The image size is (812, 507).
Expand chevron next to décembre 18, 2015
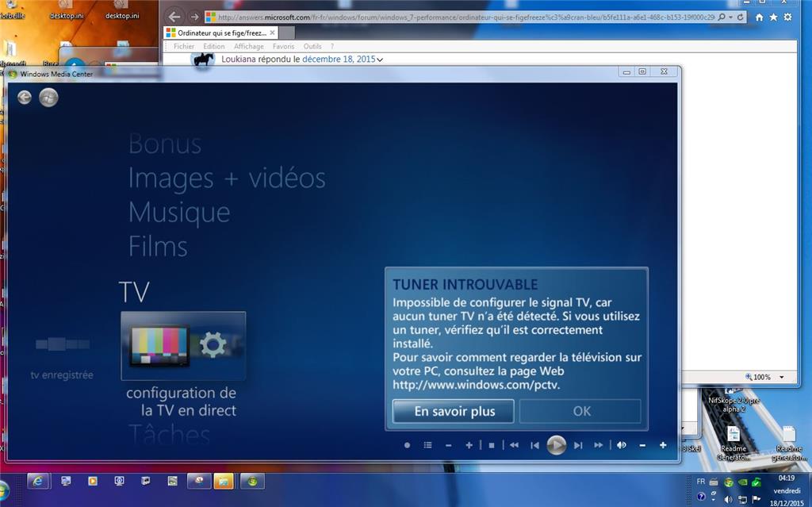coord(380,60)
